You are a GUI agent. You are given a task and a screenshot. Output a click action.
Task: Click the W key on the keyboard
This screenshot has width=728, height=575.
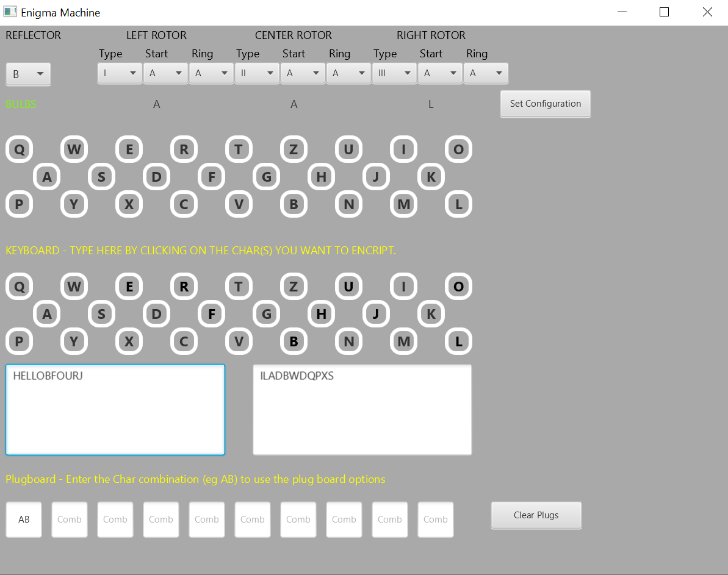tap(74, 287)
